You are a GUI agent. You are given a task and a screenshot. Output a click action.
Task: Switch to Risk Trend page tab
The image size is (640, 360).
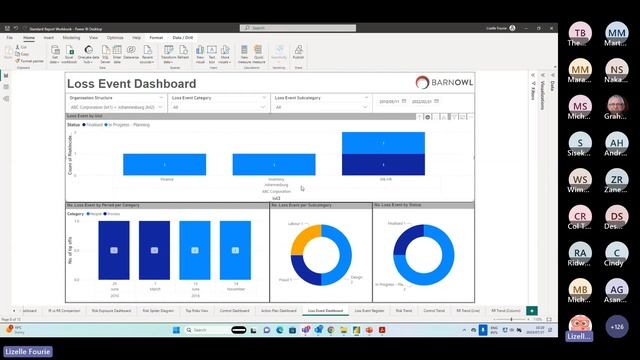pyautogui.click(x=404, y=311)
